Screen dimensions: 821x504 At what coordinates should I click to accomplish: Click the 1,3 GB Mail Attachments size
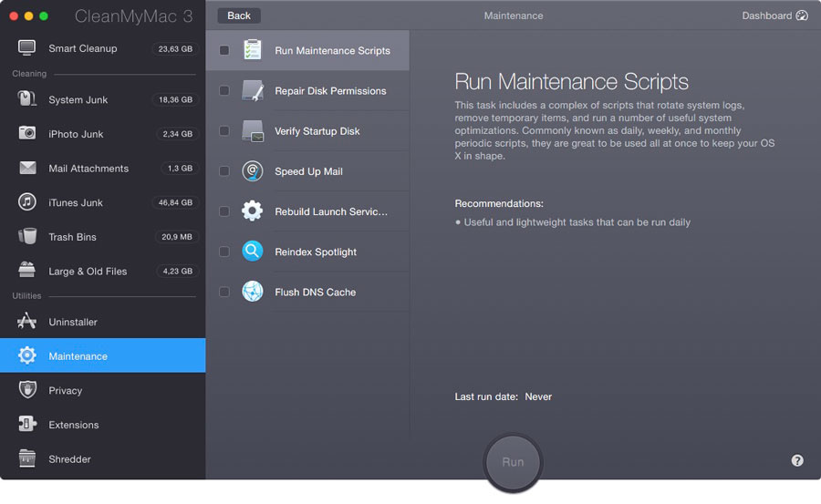tap(180, 168)
